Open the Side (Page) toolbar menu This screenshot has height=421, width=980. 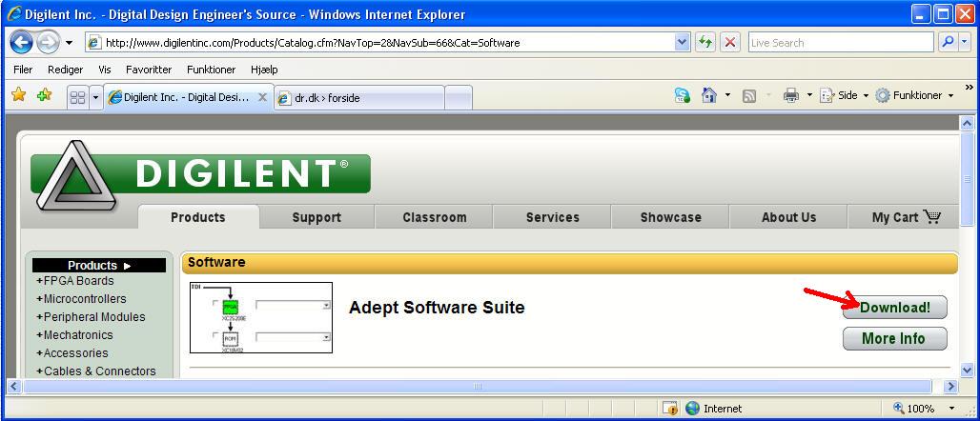845,95
